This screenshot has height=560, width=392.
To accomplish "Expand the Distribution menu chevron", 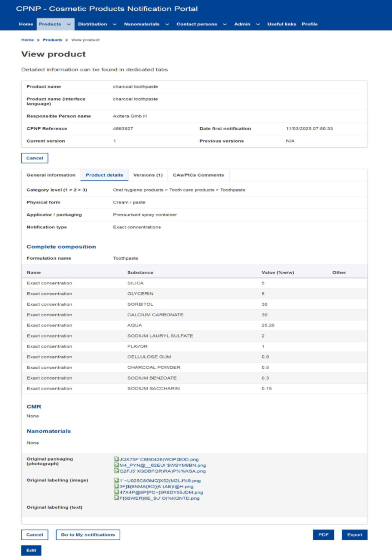I will point(115,24).
